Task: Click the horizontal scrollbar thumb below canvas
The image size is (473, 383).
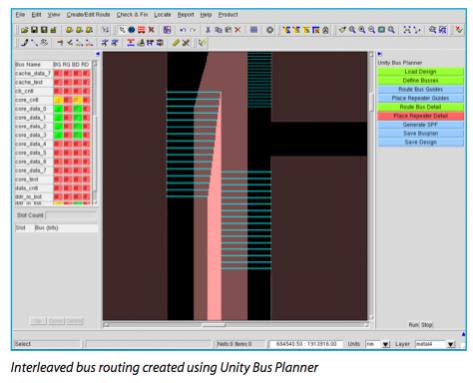Action: (x=213, y=324)
